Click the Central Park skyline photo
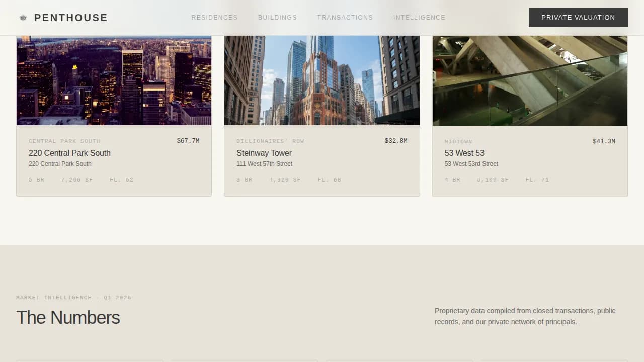This screenshot has width=644, height=362. tap(114, 78)
